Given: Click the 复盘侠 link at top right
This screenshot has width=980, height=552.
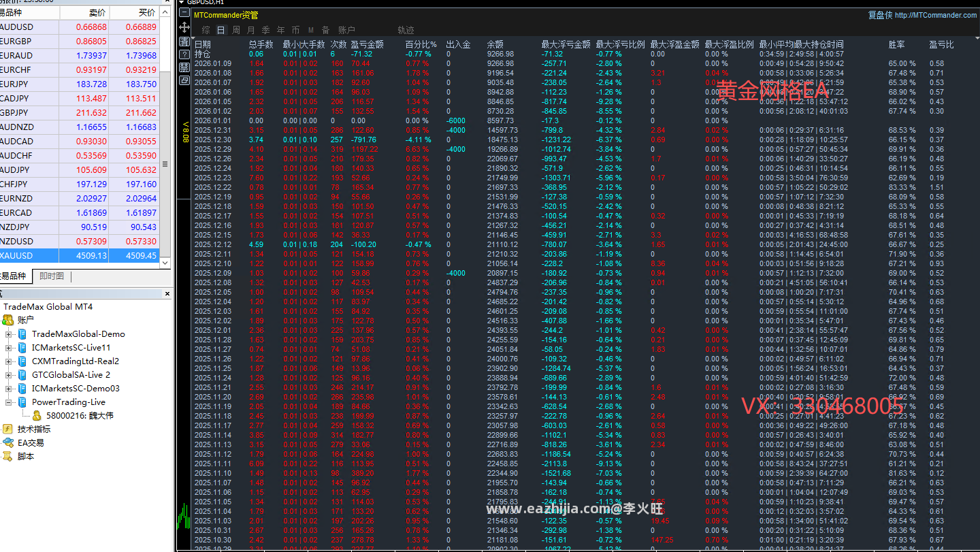Looking at the screenshot, I should (880, 15).
